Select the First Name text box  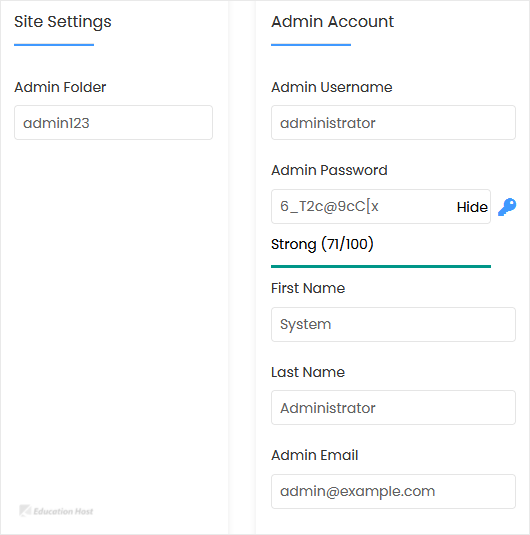tap(393, 324)
